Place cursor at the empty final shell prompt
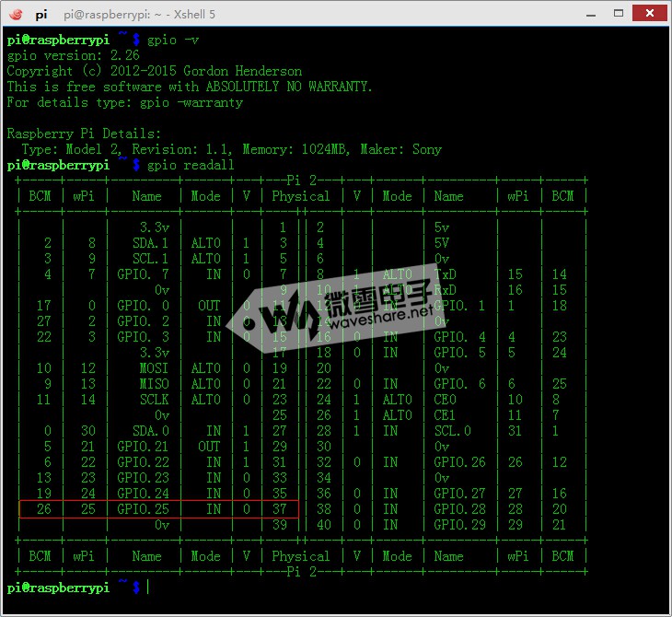This screenshot has height=617, width=672. pyautogui.click(x=145, y=587)
